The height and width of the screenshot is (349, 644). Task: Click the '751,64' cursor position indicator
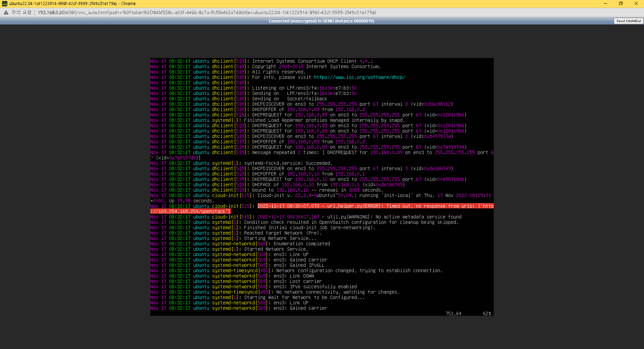tap(453, 313)
